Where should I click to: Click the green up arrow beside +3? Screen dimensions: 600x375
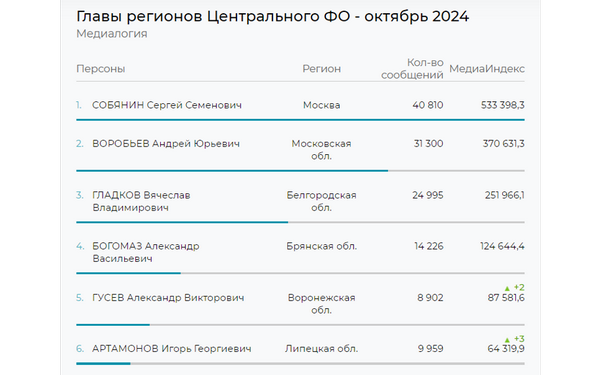click(x=507, y=339)
